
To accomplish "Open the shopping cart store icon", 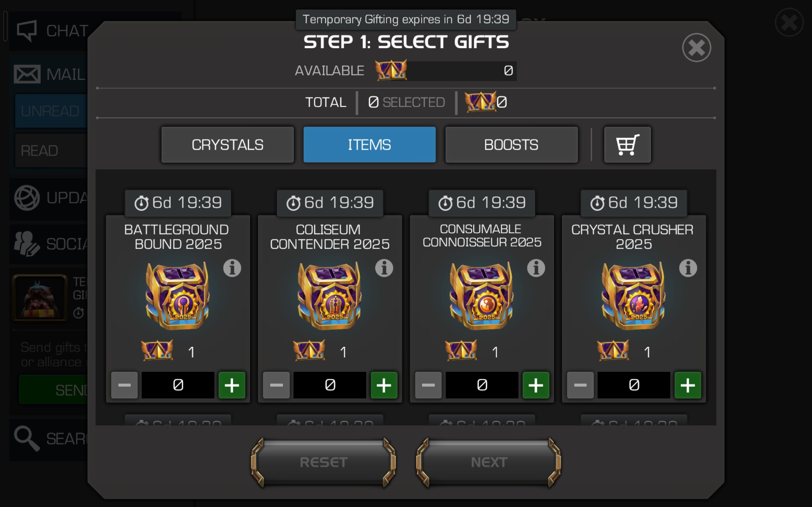I will tap(627, 145).
